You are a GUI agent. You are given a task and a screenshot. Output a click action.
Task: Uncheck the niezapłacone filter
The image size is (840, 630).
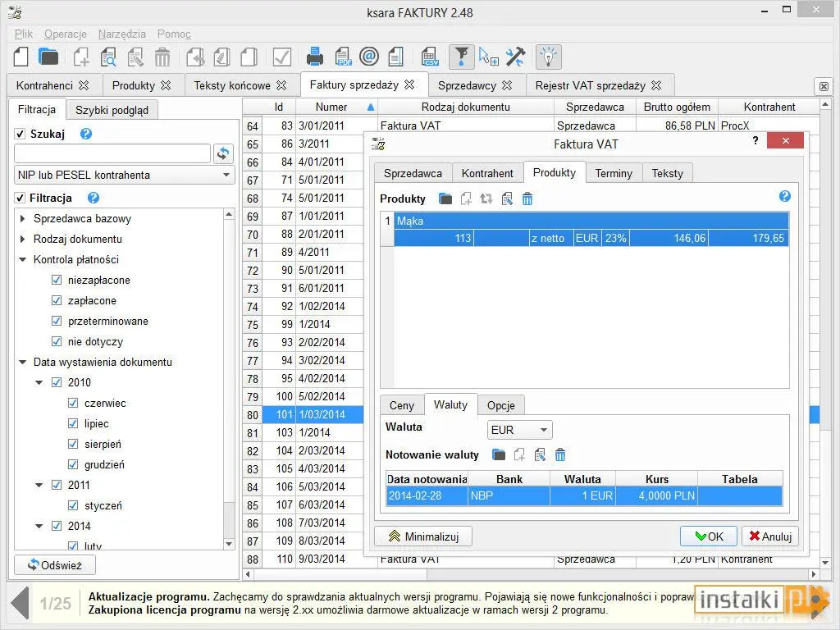(x=57, y=280)
